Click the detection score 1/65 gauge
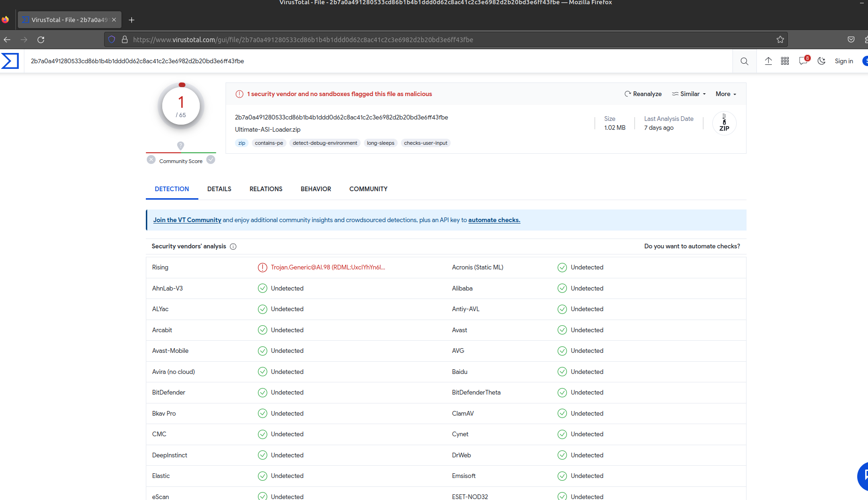This screenshot has height=500, width=868. tap(181, 106)
